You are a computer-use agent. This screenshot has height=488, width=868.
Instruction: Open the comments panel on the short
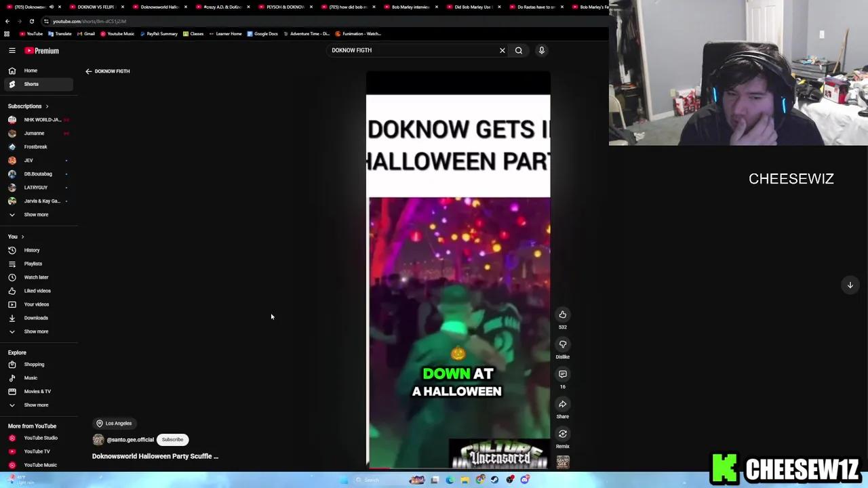tap(562, 374)
